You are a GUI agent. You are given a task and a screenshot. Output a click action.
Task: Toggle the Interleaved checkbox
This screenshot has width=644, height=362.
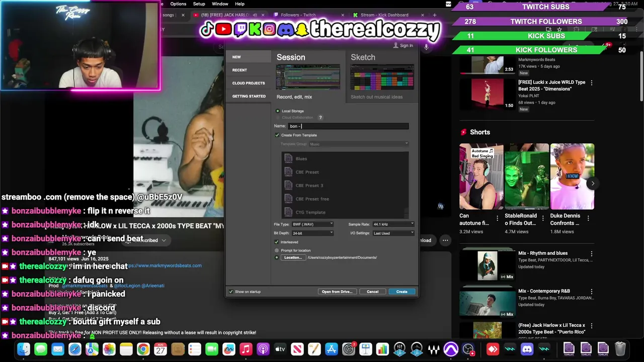277,242
